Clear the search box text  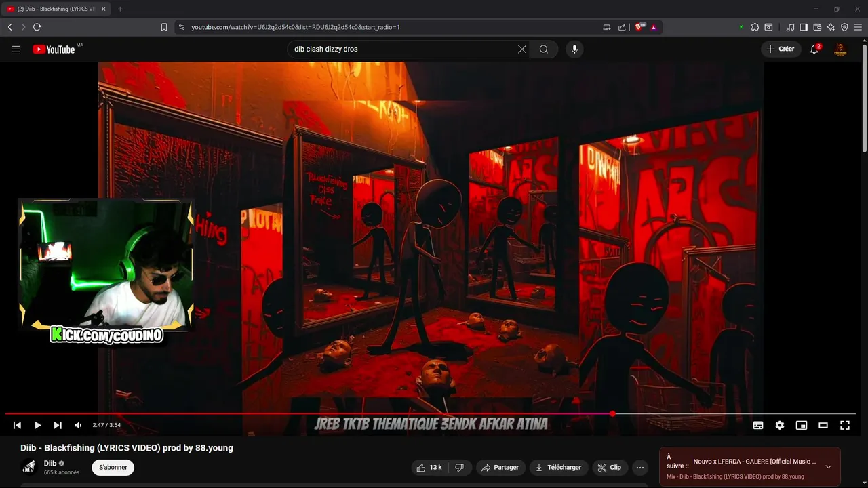[522, 49]
